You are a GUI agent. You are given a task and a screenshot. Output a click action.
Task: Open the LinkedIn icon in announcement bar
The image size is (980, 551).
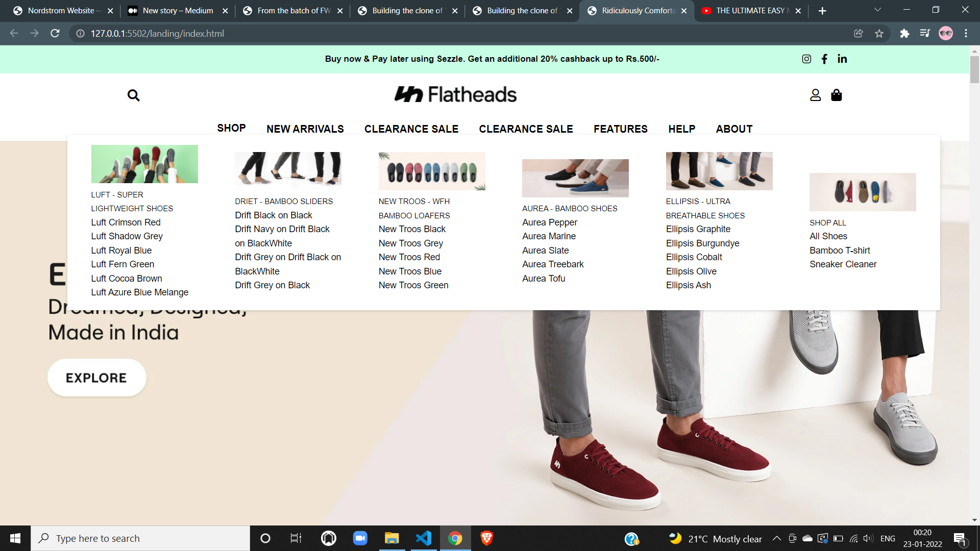[842, 59]
